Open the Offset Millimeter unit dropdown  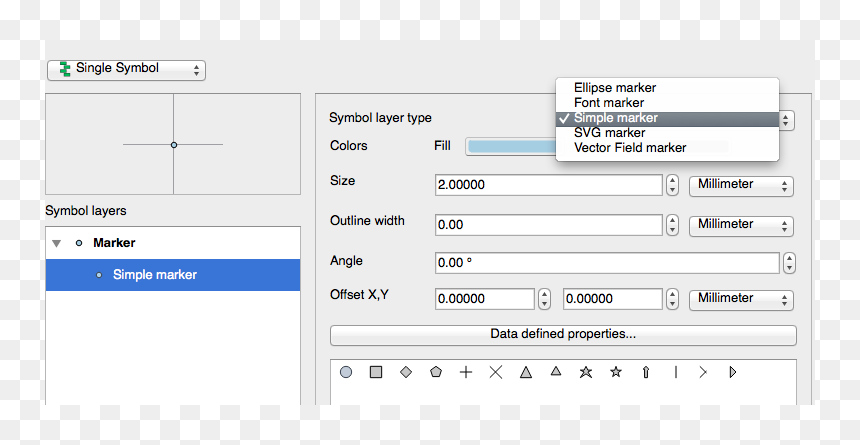(x=741, y=299)
